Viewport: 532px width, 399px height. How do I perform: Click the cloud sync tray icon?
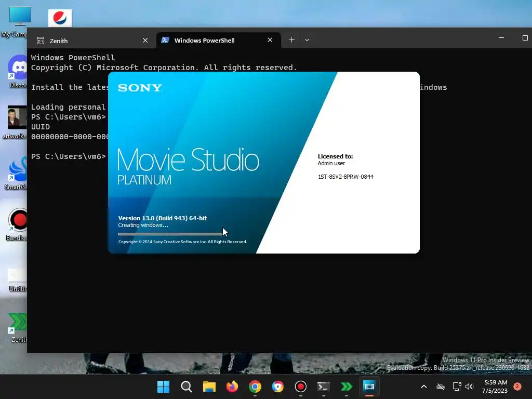441,387
